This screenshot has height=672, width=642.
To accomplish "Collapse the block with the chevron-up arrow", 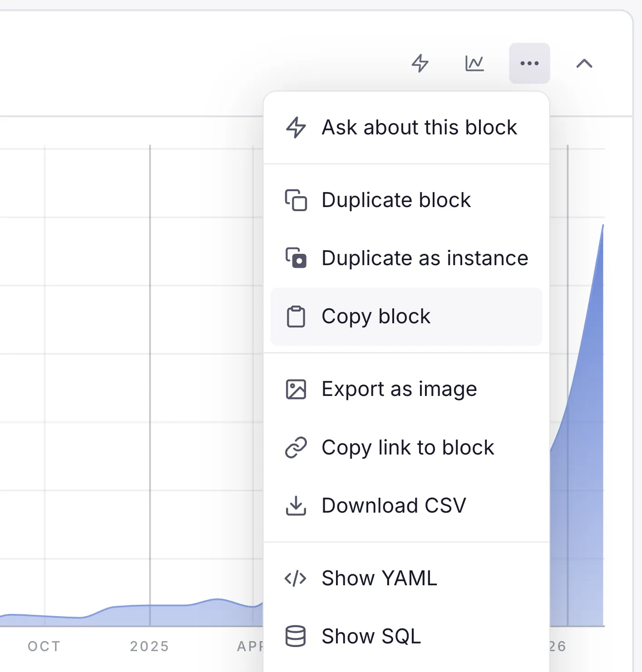I will pos(584,63).
